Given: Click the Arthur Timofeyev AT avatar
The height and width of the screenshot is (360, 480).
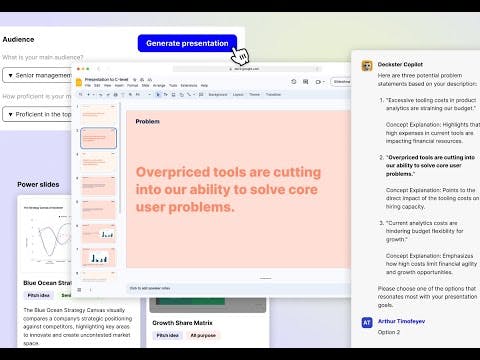Looking at the screenshot, I should (x=367, y=323).
